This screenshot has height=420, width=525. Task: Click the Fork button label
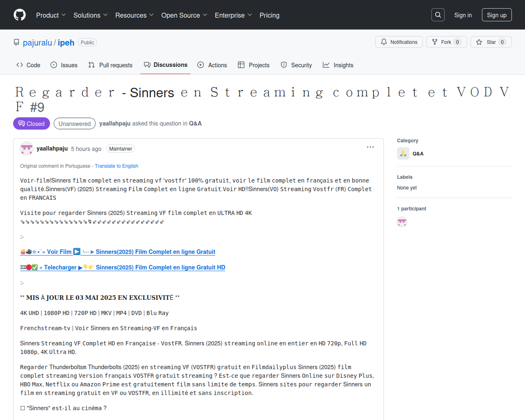click(x=446, y=42)
